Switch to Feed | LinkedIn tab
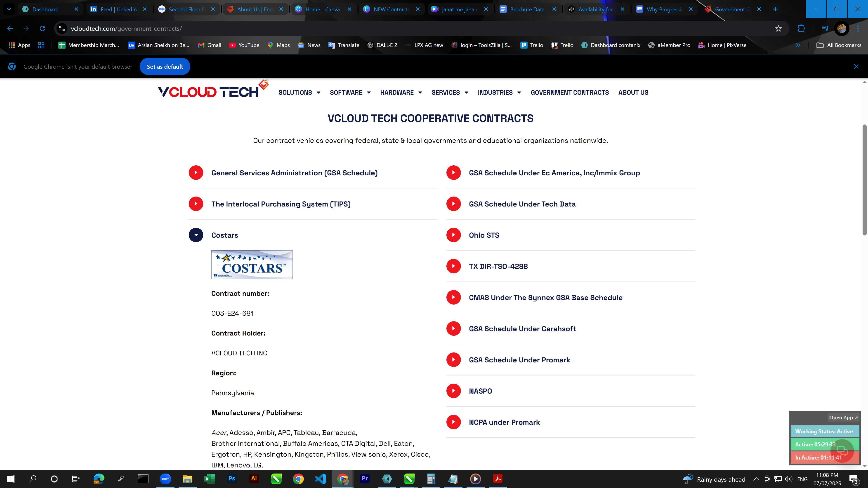Viewport: 868px width, 488px height. pyautogui.click(x=118, y=9)
